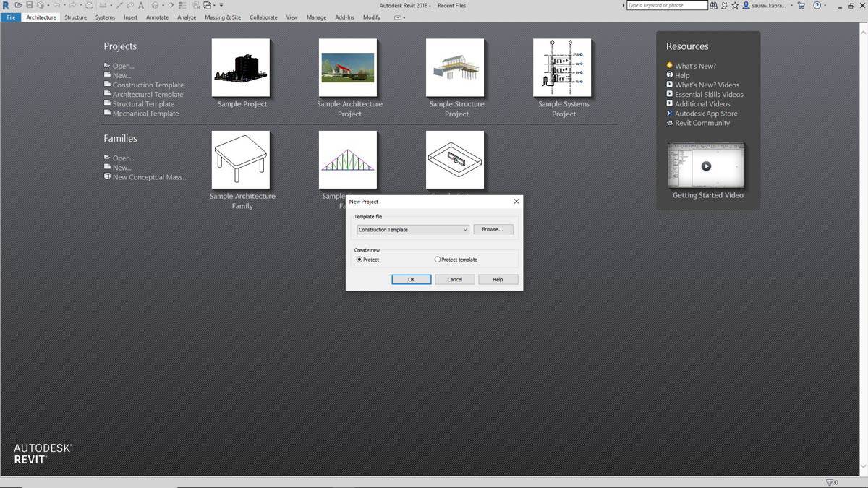Switch to the Add-Ins ribbon tab

pyautogui.click(x=345, y=17)
